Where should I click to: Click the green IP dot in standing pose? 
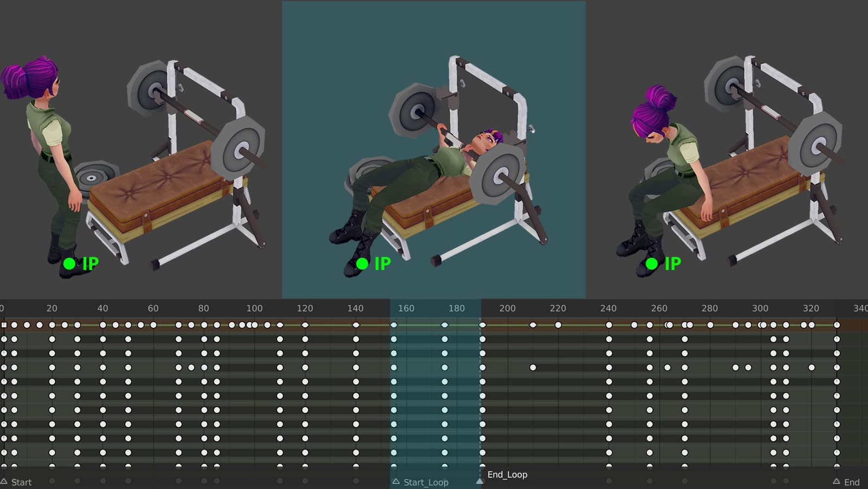[x=69, y=263]
